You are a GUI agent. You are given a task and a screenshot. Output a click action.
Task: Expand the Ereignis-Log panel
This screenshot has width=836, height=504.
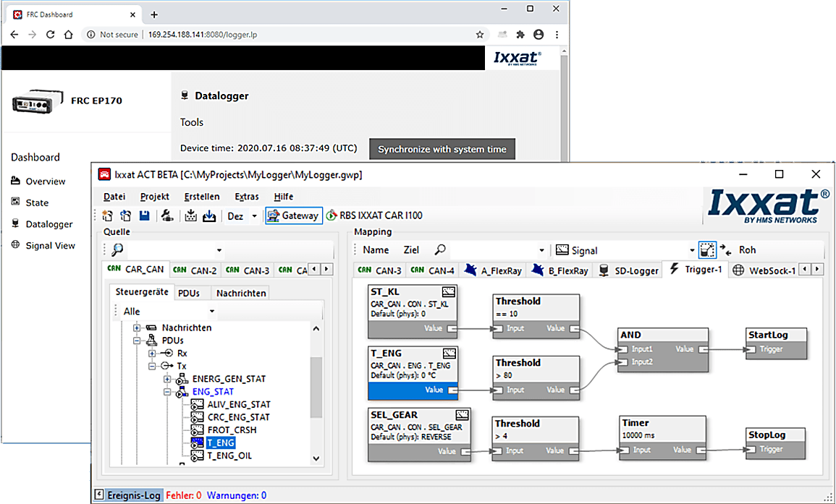(99, 495)
